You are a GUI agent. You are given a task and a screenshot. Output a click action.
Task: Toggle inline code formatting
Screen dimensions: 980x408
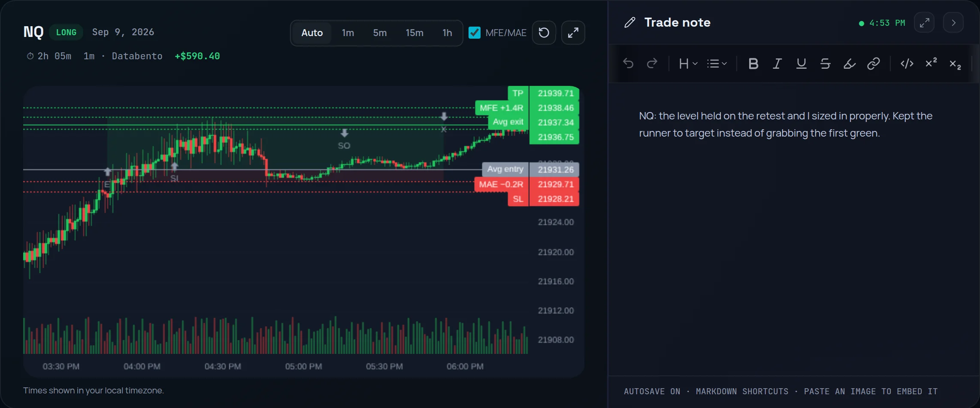coord(907,64)
